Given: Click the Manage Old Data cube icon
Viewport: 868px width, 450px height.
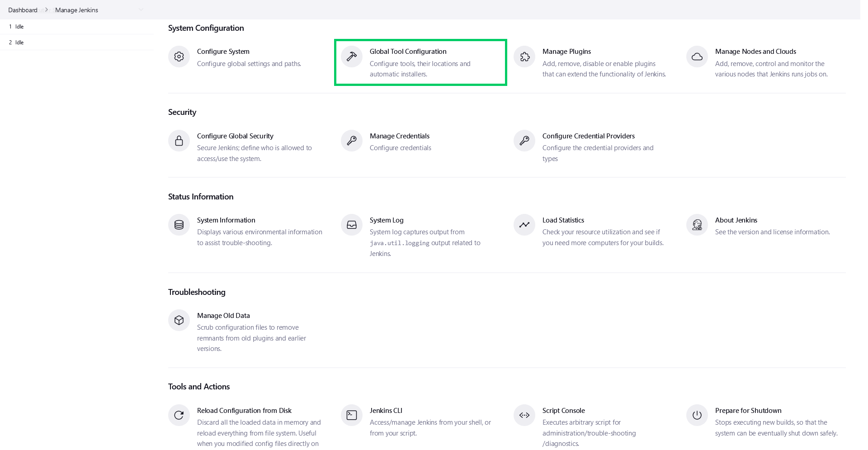Looking at the screenshot, I should pos(179,320).
